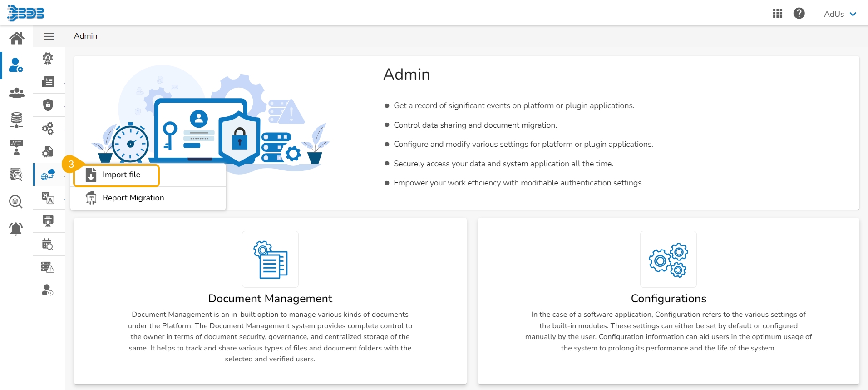This screenshot has width=868, height=390.
Task: Click the Document Management heading
Action: pos(270,299)
